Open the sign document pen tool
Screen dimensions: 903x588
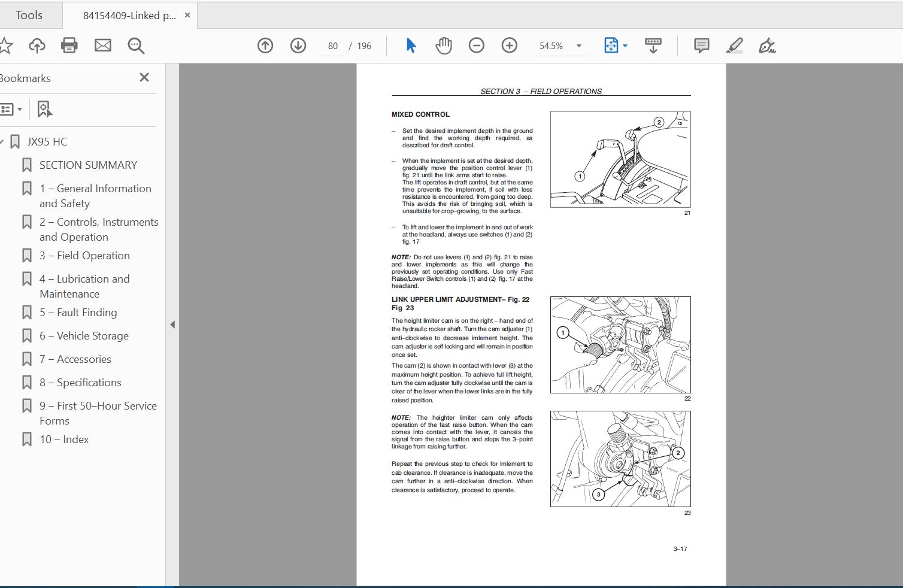click(x=767, y=46)
